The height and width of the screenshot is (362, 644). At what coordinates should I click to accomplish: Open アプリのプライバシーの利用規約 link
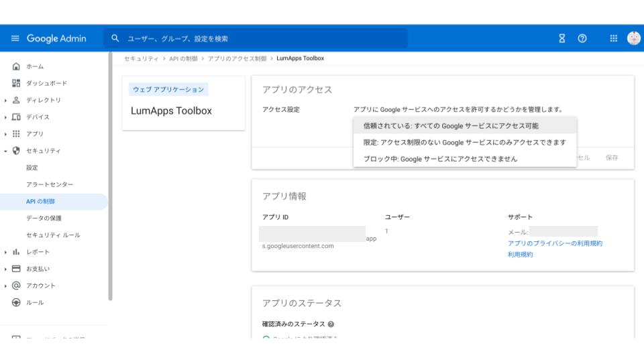pyautogui.click(x=555, y=243)
